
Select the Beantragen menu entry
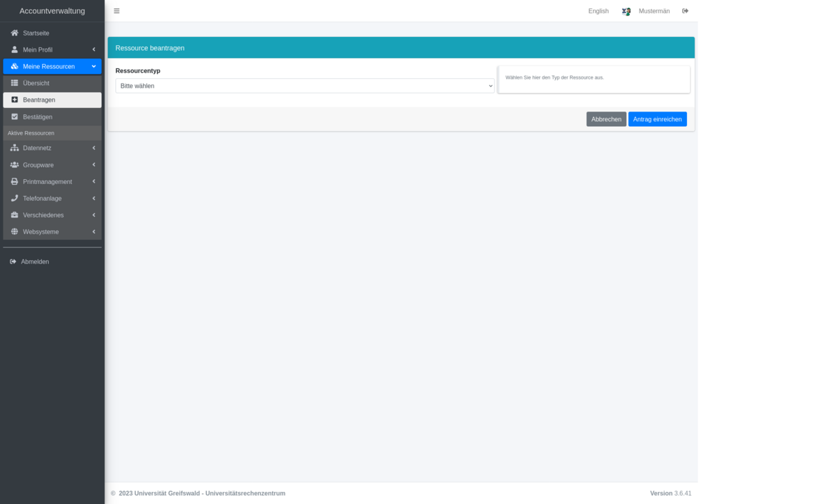click(x=39, y=100)
